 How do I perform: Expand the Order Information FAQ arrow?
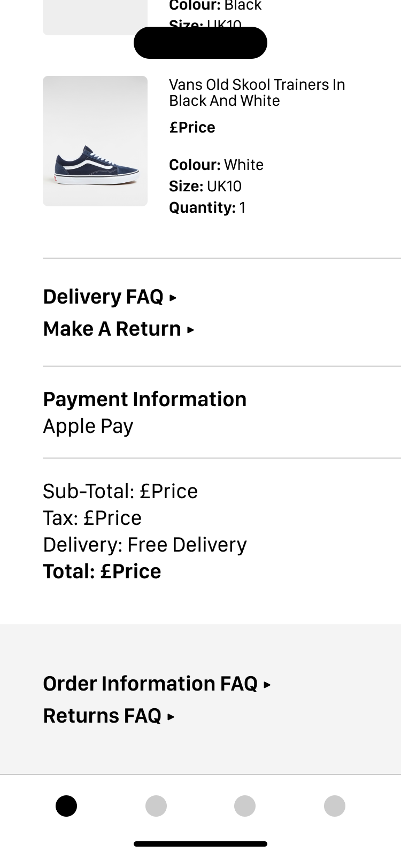pyautogui.click(x=267, y=685)
